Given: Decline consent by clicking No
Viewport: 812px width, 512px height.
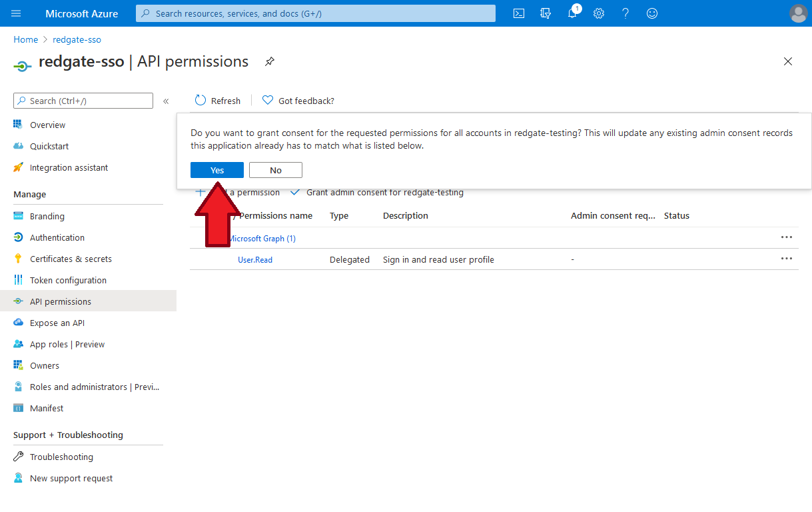Looking at the screenshot, I should [x=275, y=170].
